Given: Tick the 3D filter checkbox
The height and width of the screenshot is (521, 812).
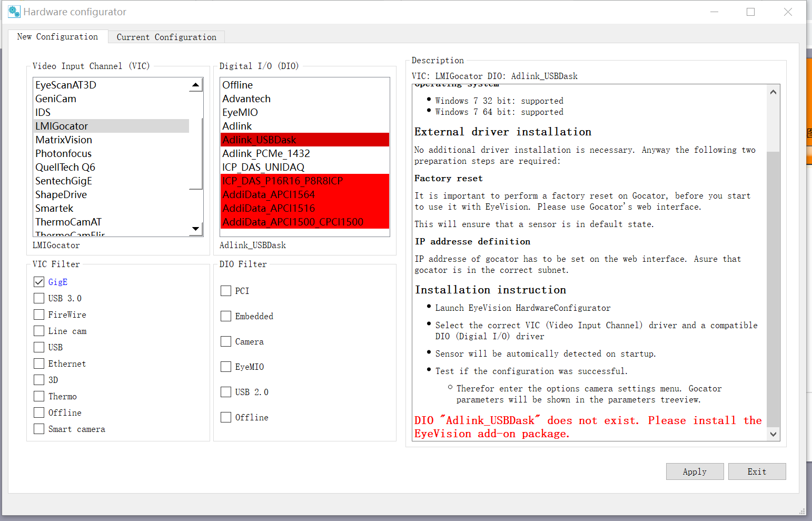Looking at the screenshot, I should 39,380.
